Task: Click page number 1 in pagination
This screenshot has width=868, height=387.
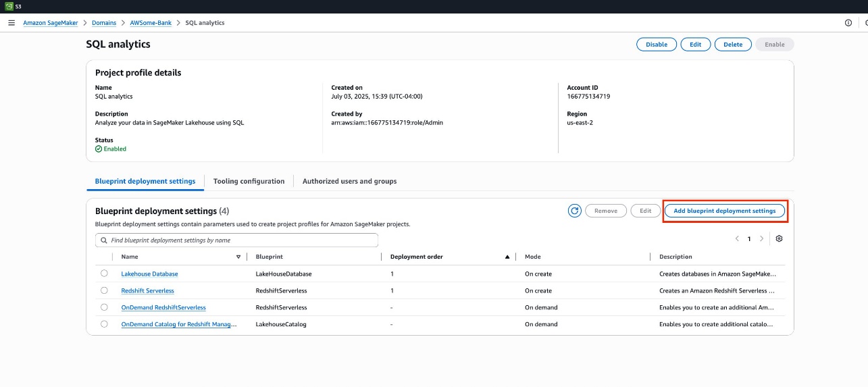Action: coord(749,238)
